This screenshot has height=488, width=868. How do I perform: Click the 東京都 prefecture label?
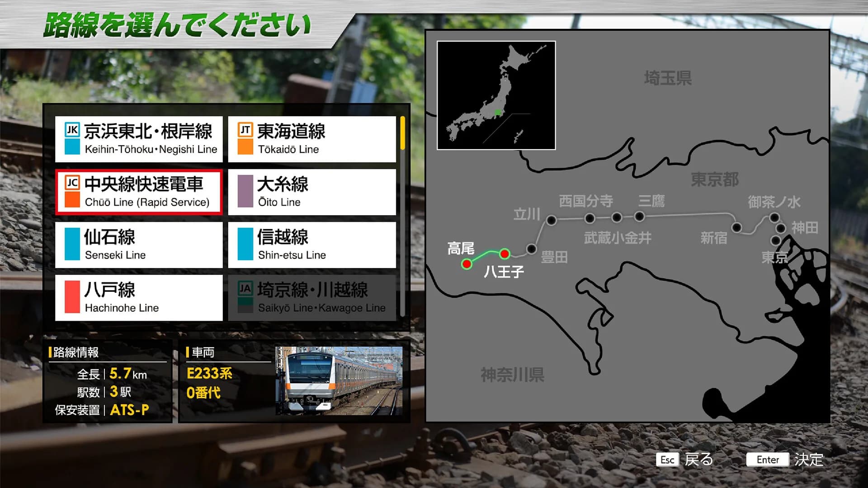coord(715,179)
